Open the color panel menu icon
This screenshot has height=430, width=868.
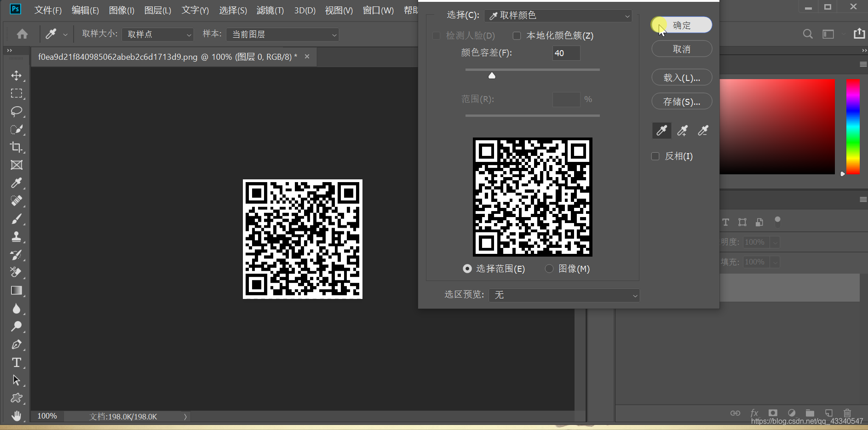coord(863,64)
